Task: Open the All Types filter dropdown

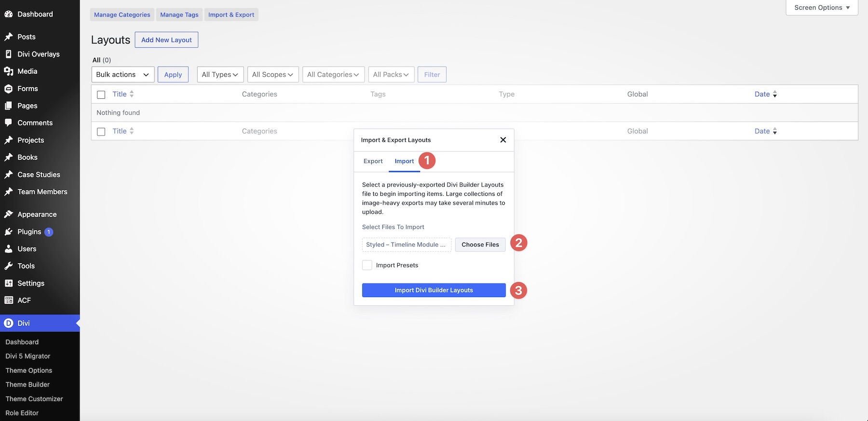Action: (220, 75)
